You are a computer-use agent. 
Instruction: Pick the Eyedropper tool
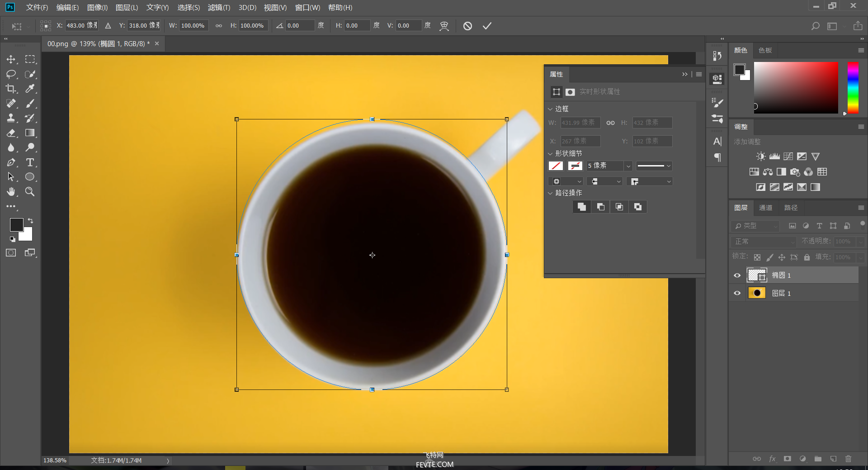(x=30, y=89)
